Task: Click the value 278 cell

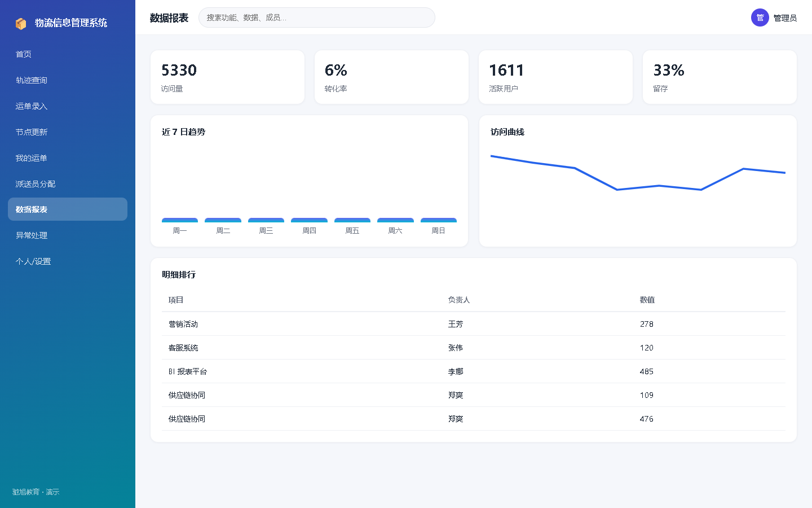Action: (647, 324)
